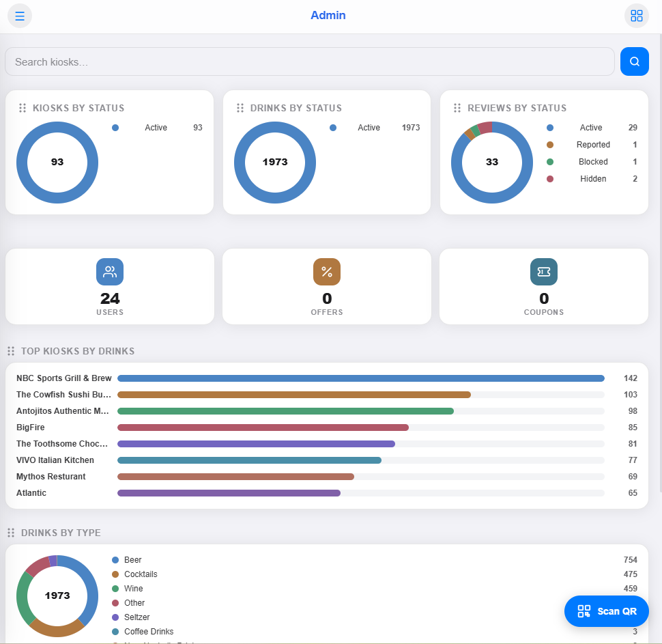Select the Coffee Drinks type label
Screen dimensions: 662x644
pos(149,632)
